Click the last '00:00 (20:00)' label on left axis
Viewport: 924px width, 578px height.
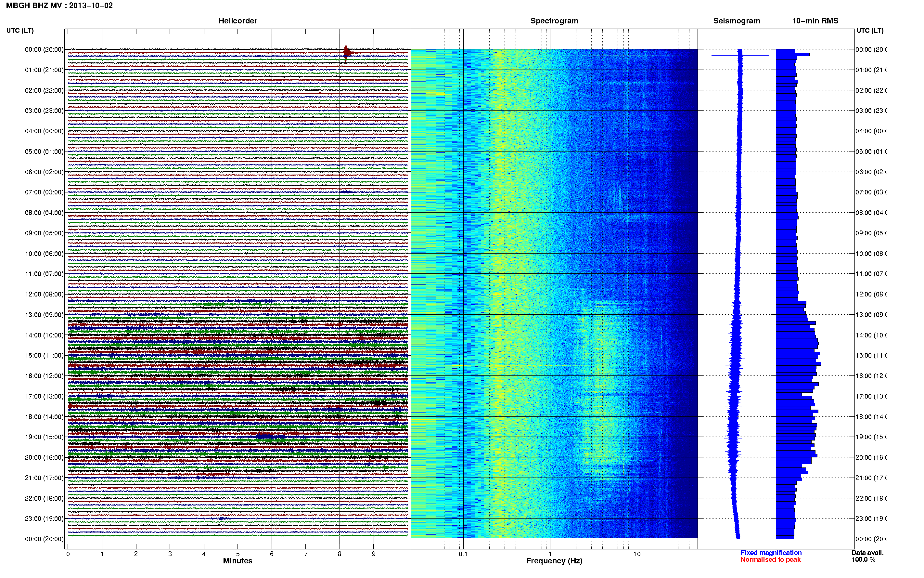point(44,539)
